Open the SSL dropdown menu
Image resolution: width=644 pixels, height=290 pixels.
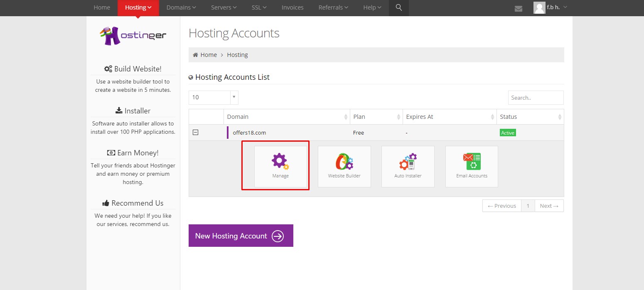259,7
